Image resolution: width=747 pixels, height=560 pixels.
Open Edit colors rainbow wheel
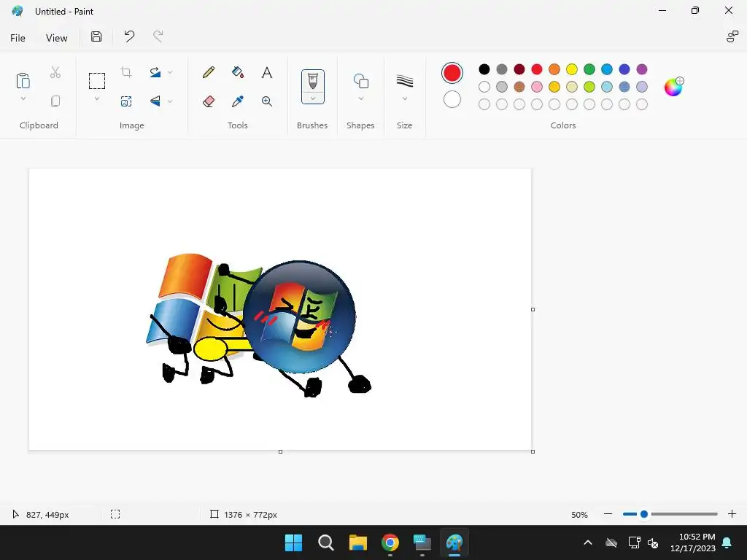[674, 87]
